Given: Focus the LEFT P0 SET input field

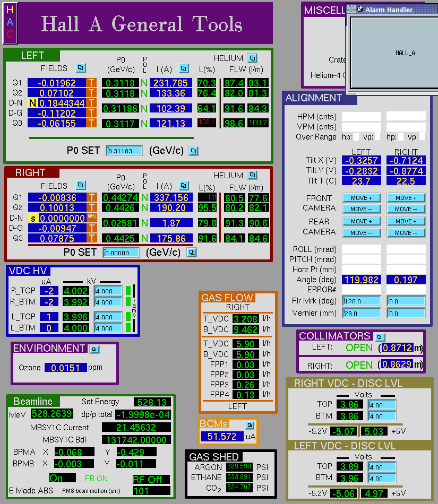Looking at the screenshot, I should 124,151.
